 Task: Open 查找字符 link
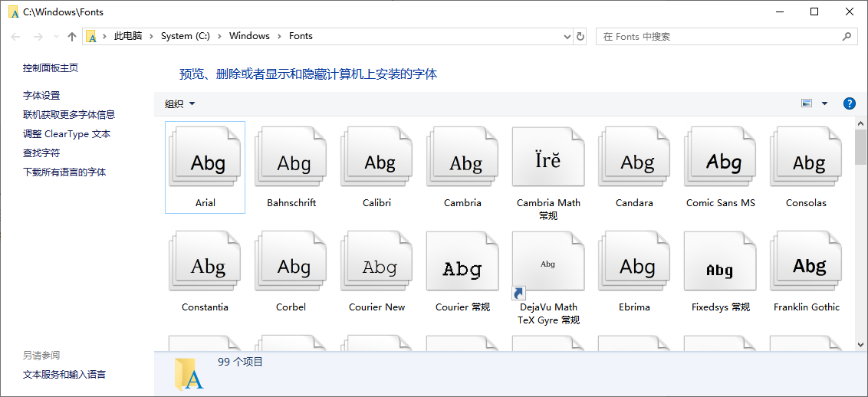tap(41, 153)
